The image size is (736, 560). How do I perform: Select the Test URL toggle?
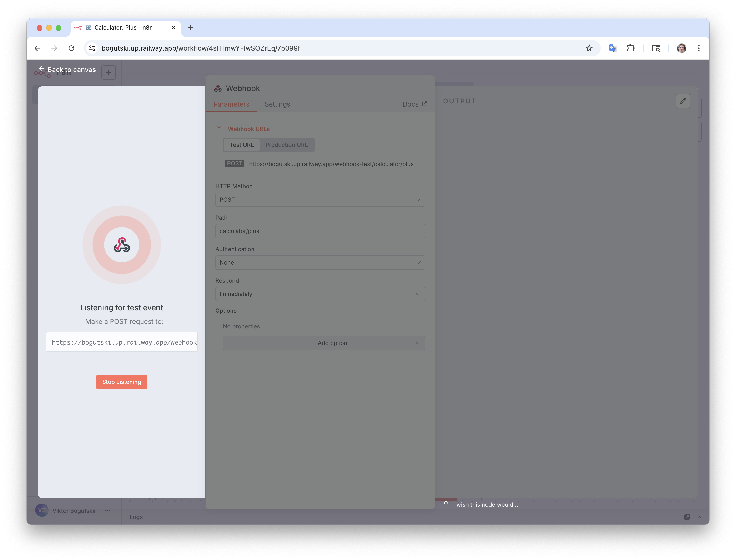[x=242, y=145]
